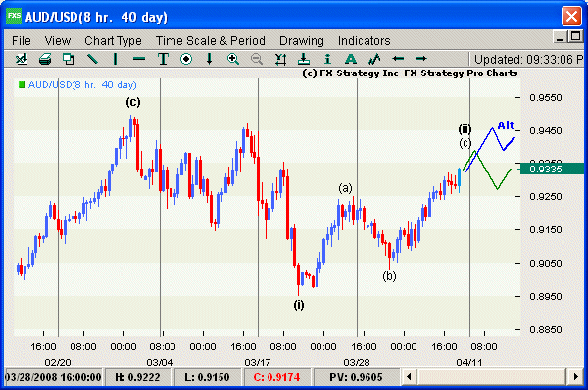Zoom in with the magnifier plus icon
Image resolution: width=588 pixels, height=390 pixels.
pos(233,59)
